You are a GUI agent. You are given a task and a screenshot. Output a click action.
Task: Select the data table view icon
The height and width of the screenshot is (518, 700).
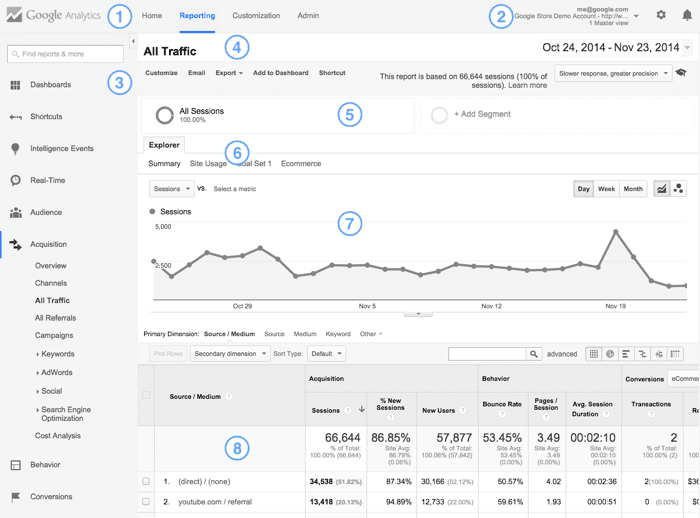coord(594,354)
